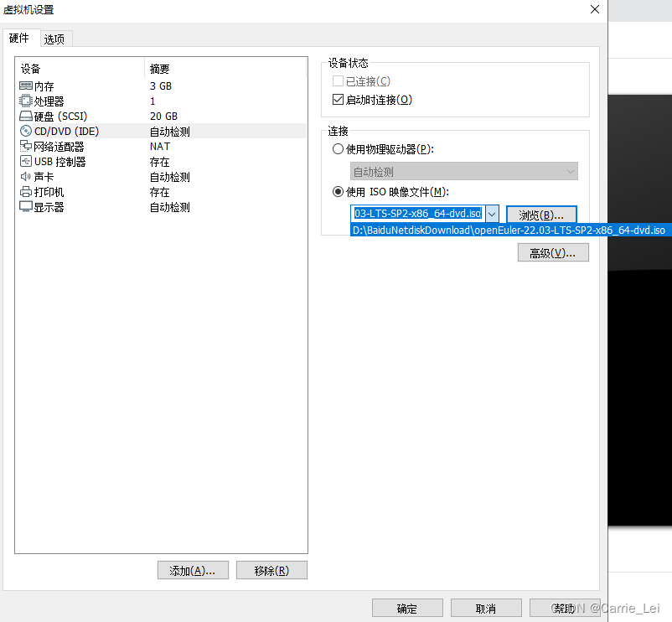The height and width of the screenshot is (622, 672).
Task: Select the 打印机 row label
Action: coord(49,192)
